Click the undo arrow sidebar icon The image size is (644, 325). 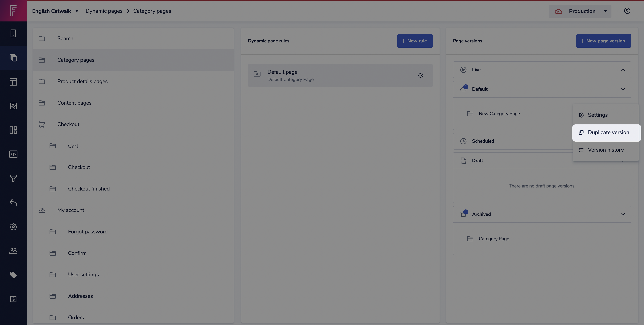pos(13,203)
